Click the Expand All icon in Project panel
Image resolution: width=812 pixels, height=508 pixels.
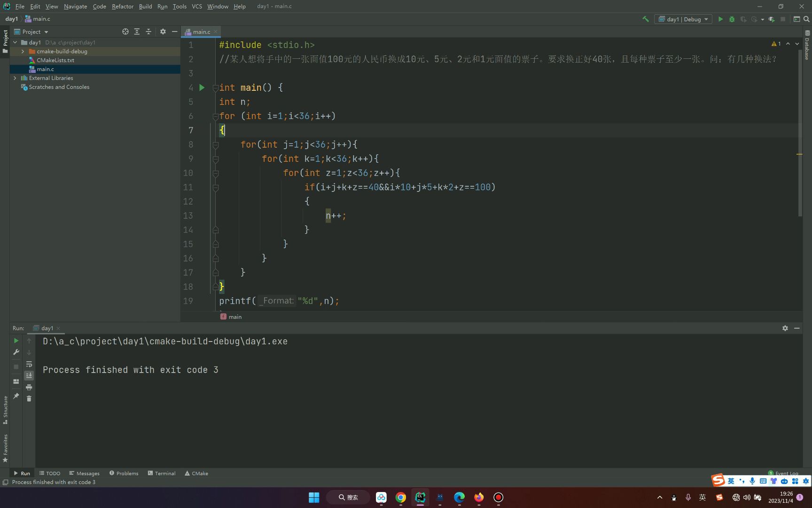point(137,32)
